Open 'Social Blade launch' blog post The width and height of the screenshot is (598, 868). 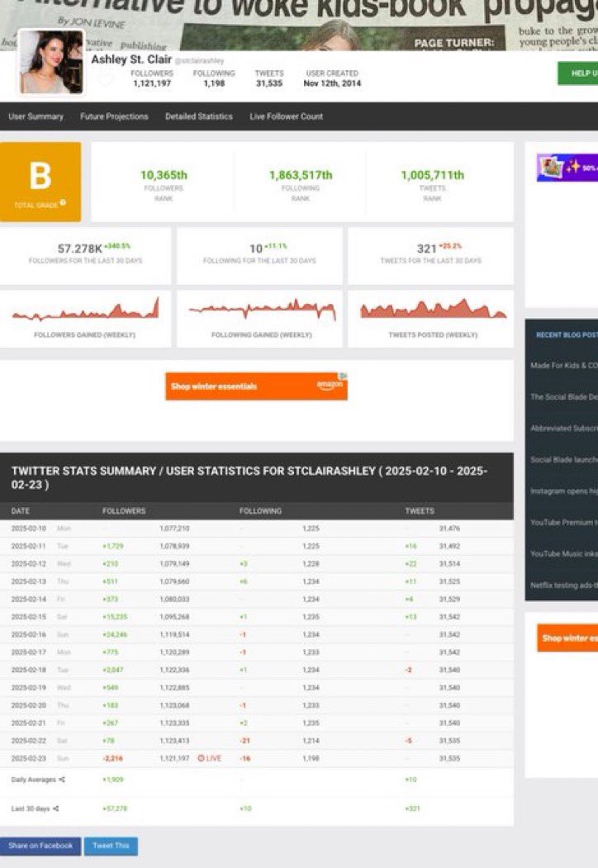click(x=563, y=459)
